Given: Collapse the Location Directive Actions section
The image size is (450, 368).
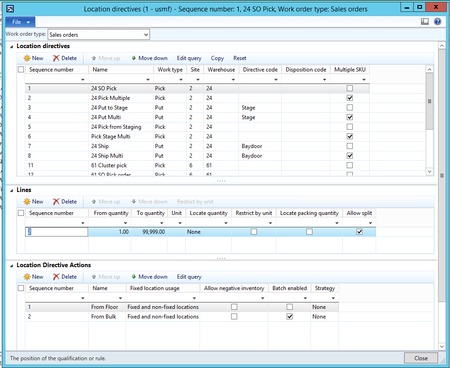Looking at the screenshot, I should (12, 266).
